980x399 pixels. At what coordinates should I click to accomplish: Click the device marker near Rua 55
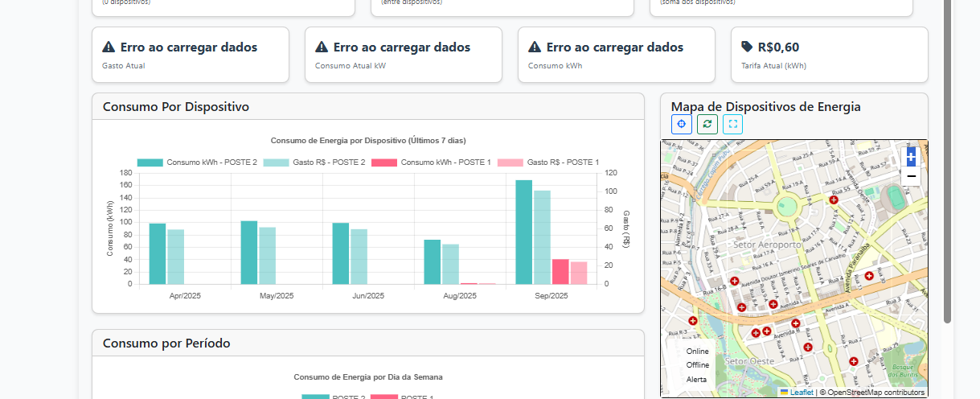[834, 199]
